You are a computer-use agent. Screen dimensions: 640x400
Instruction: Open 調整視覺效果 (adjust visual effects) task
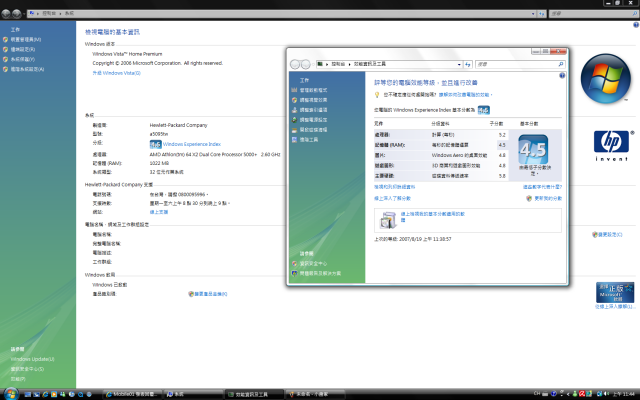point(313,100)
